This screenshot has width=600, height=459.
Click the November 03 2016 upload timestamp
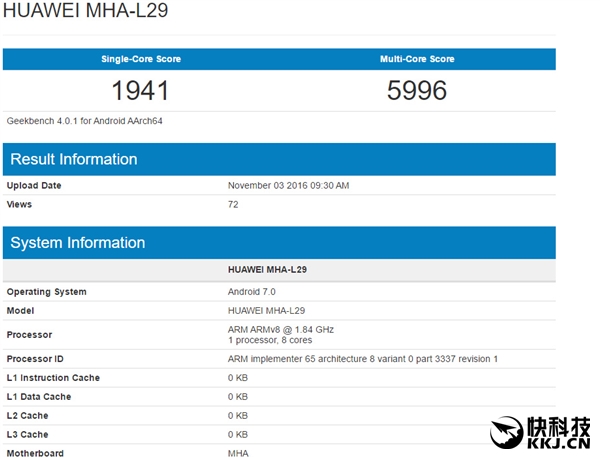pos(289,186)
